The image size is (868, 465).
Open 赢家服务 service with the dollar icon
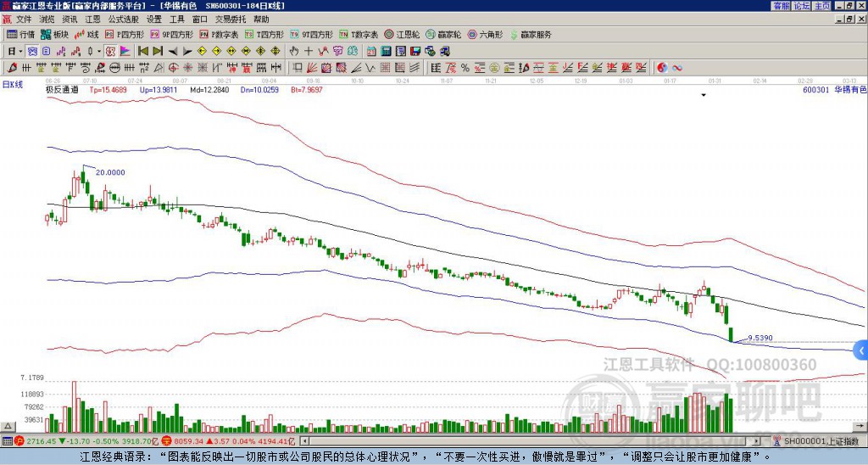click(x=531, y=34)
